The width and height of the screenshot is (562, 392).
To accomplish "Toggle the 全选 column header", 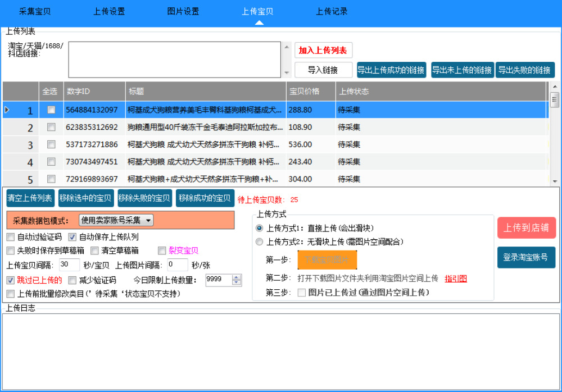I will [x=50, y=92].
